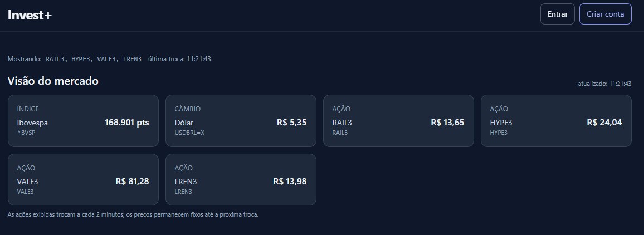This screenshot has height=235, width=644.
Task: Click LREN3 in the Mostrando ticker list
Action: [132, 59]
